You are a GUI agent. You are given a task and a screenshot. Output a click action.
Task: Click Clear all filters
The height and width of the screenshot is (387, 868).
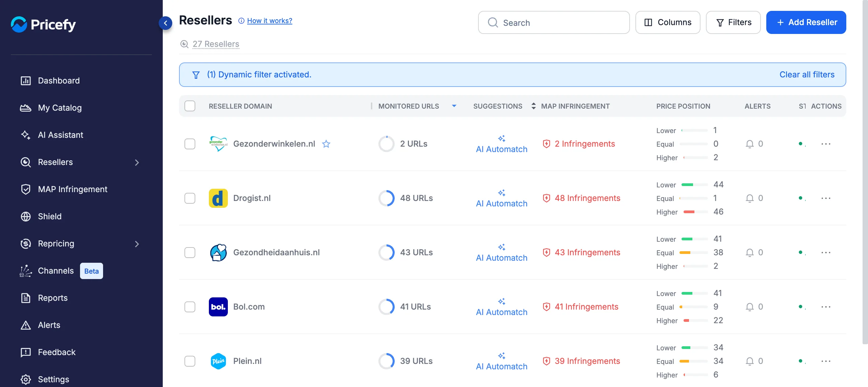(807, 75)
